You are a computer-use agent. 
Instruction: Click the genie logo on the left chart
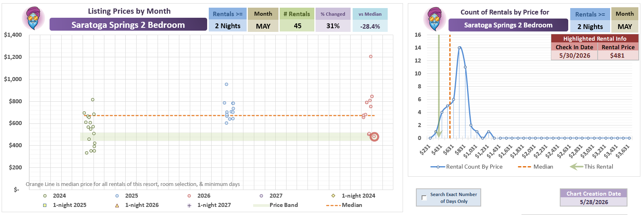tap(33, 18)
